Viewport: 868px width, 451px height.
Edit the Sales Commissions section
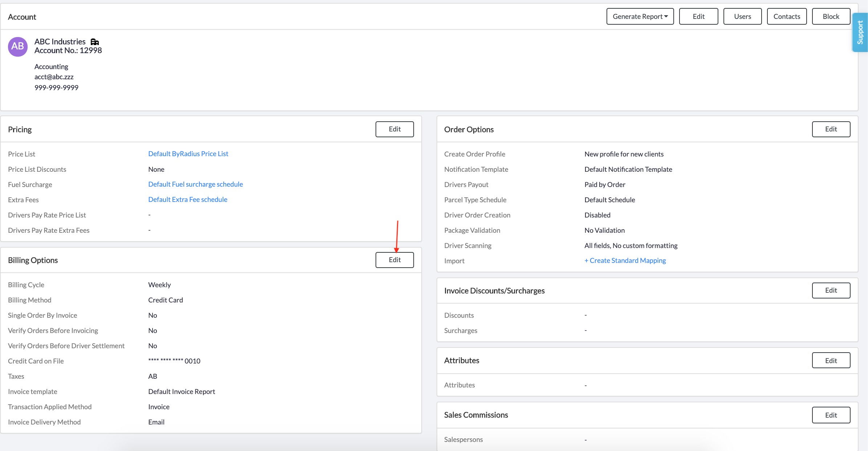pyautogui.click(x=831, y=415)
